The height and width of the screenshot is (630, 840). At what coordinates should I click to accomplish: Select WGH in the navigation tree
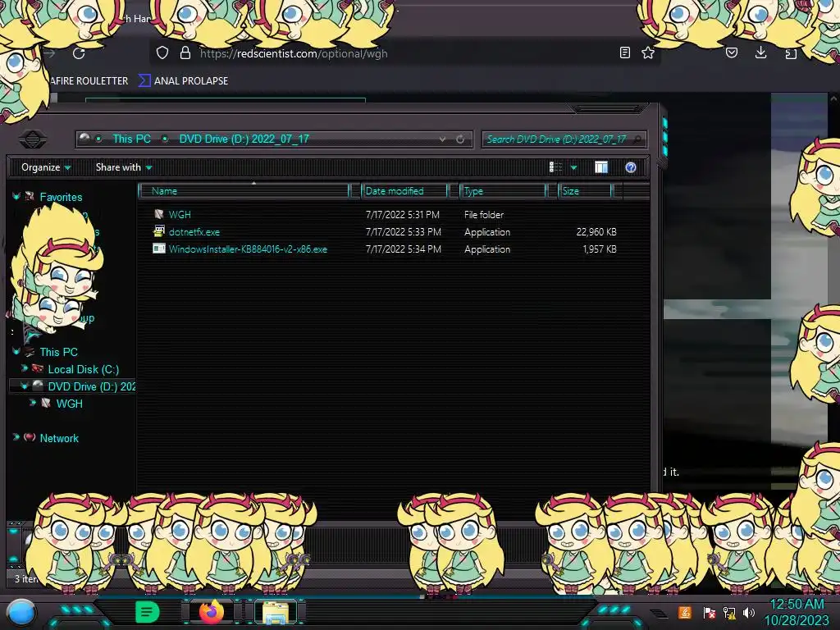pos(69,404)
